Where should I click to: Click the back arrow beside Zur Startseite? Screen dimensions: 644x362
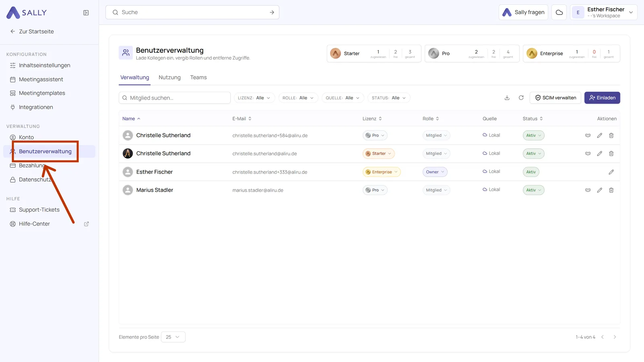pyautogui.click(x=13, y=31)
